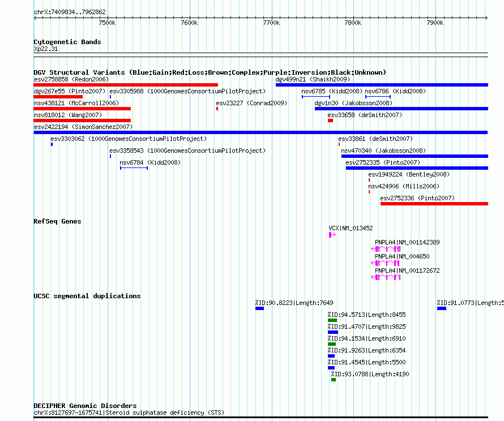Viewport: 504px width, 421px height.
Task: Click the nsv6786 (Kidd2008) variant span
Action: [378, 97]
